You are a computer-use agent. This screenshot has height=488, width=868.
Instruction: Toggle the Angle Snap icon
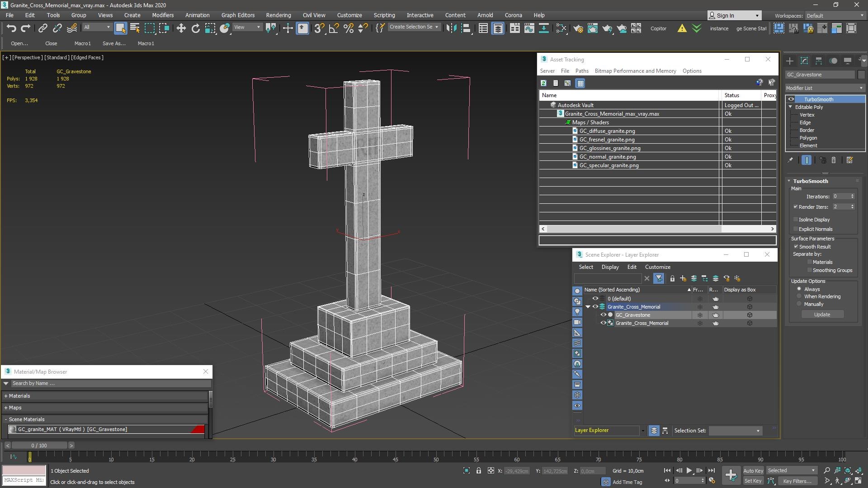coord(334,28)
